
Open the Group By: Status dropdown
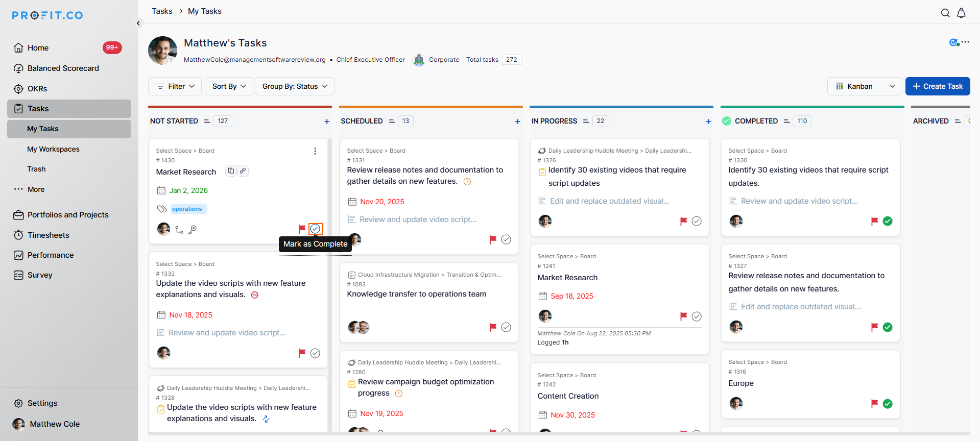point(295,86)
